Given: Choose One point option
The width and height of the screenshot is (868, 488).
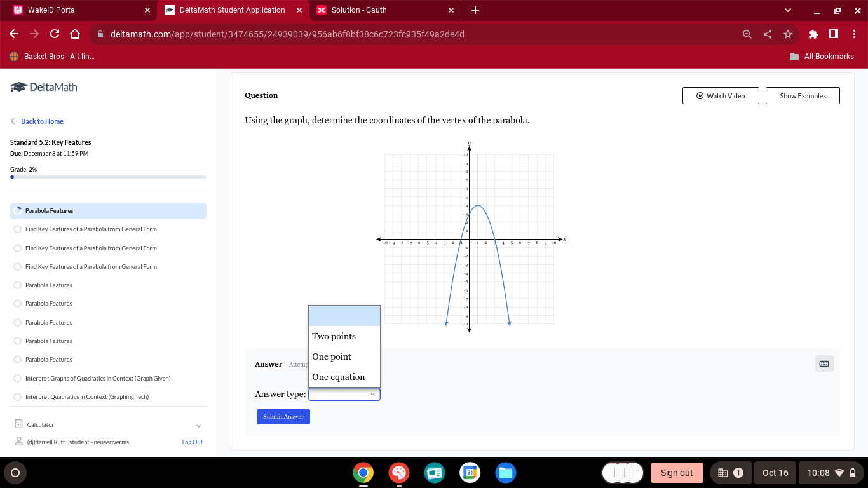Looking at the screenshot, I should (344, 356).
